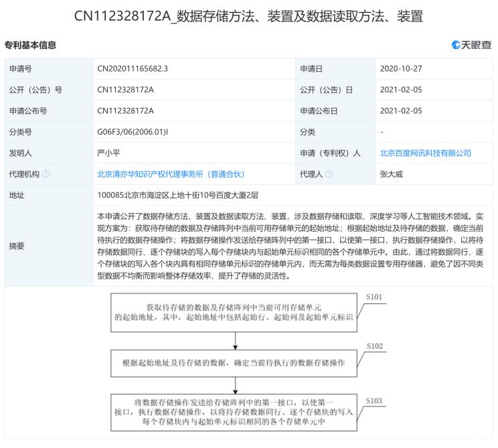Click the S102 flowchart step box
The width and height of the screenshot is (498, 448).
(x=234, y=362)
